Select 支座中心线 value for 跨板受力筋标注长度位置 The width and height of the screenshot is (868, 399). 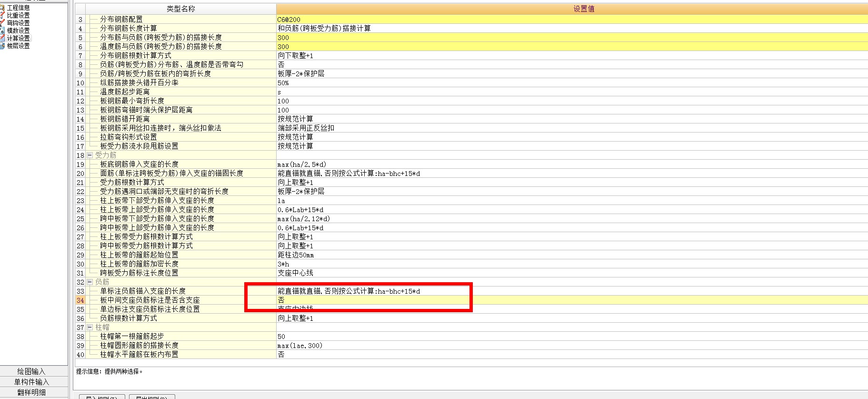pyautogui.click(x=572, y=273)
